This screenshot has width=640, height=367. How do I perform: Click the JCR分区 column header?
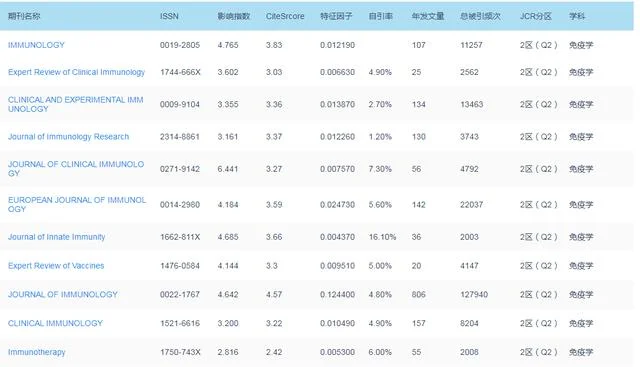tap(536, 16)
